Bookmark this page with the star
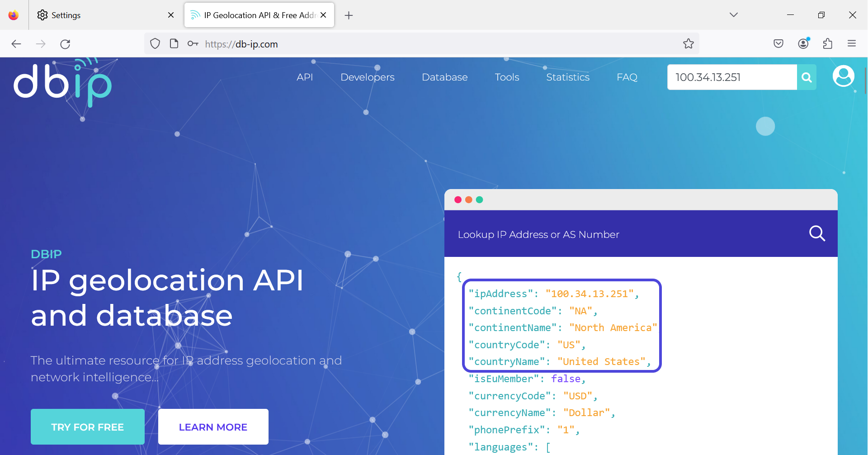Screen dimensions: 868x455 click(x=689, y=44)
